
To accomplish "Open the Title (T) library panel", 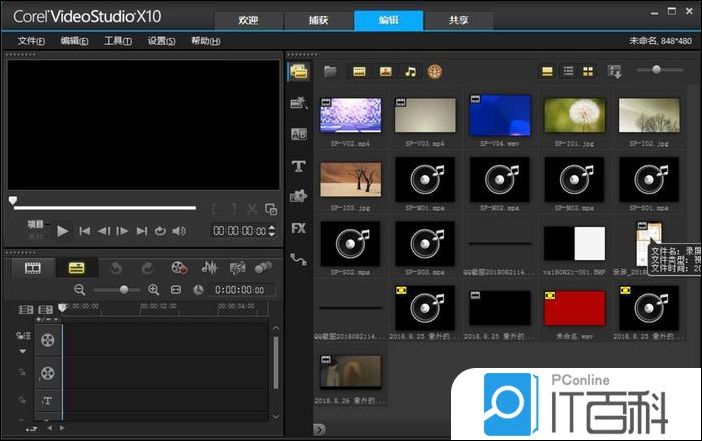I will coord(298,166).
